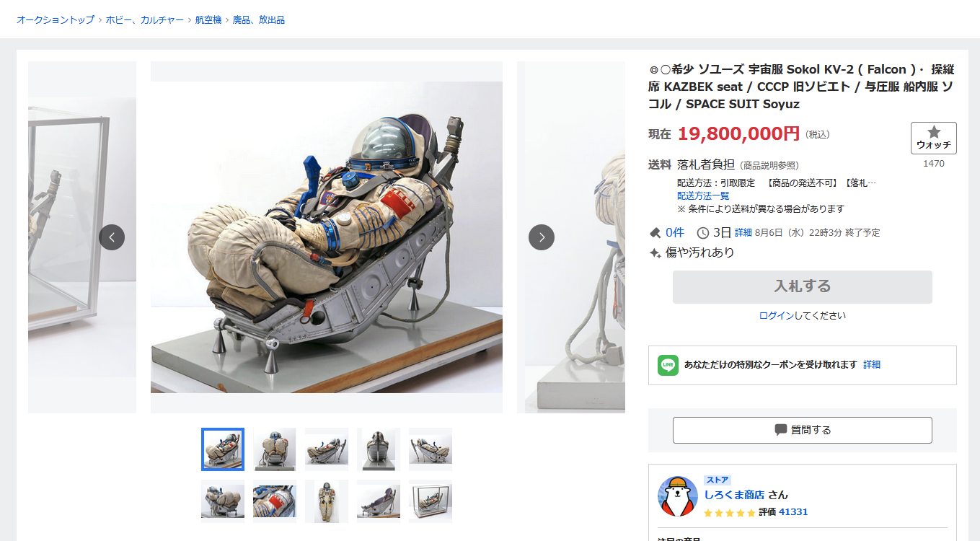Click the store rating number 41331
This screenshot has height=541, width=980.
point(793,512)
